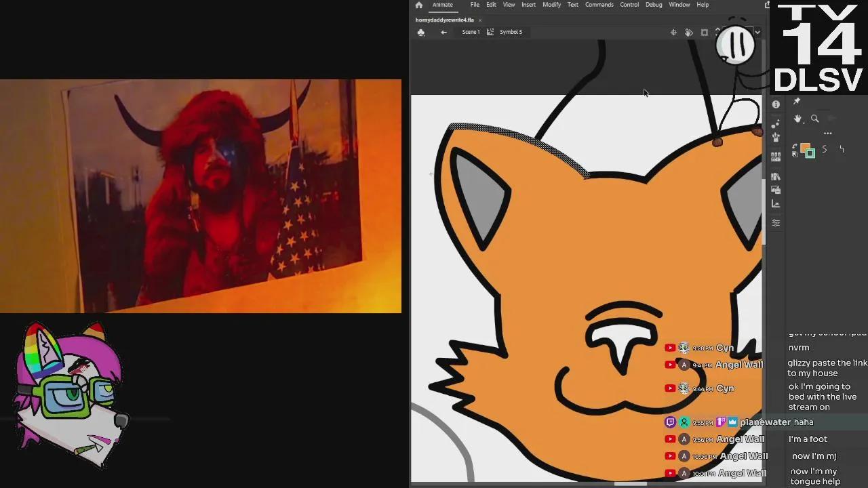The width and height of the screenshot is (868, 488).
Task: Click the back arrow to exit symbol editing
Action: coord(443,32)
